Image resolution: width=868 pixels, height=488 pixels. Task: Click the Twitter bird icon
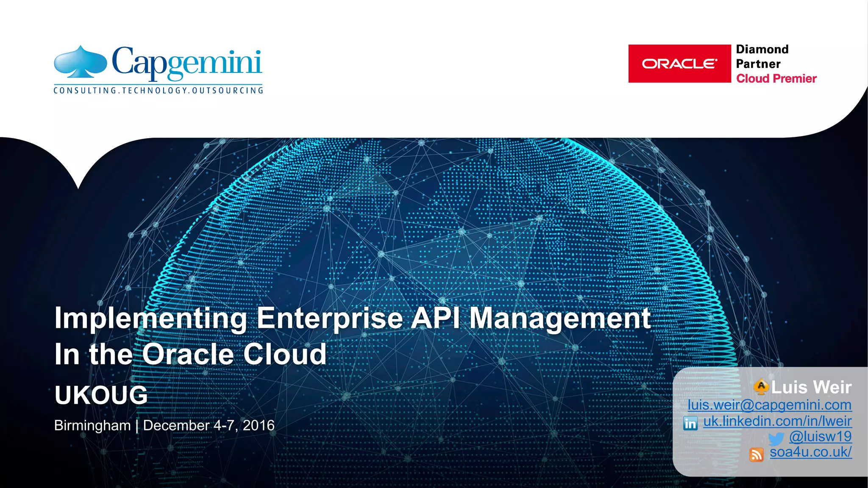pyautogui.click(x=776, y=438)
